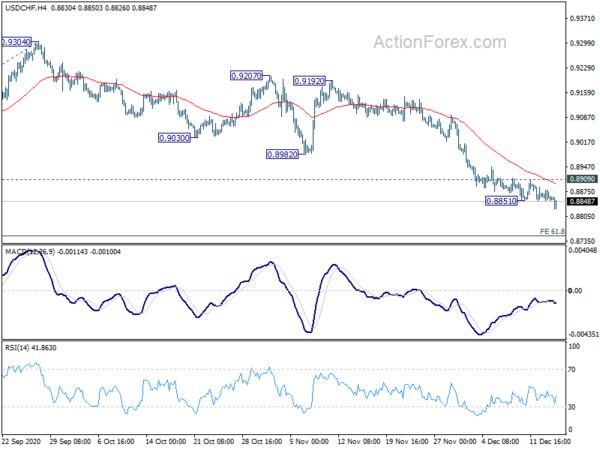Viewport: 600px width, 450px height.
Task: Click the MACD scale value 0.004048
Action: 583,250
